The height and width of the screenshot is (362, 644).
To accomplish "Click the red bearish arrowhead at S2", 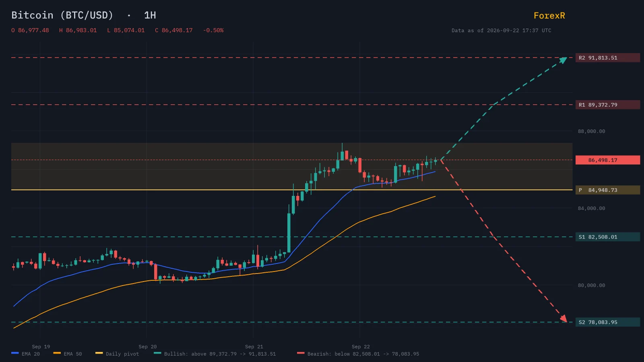I will point(563,319).
